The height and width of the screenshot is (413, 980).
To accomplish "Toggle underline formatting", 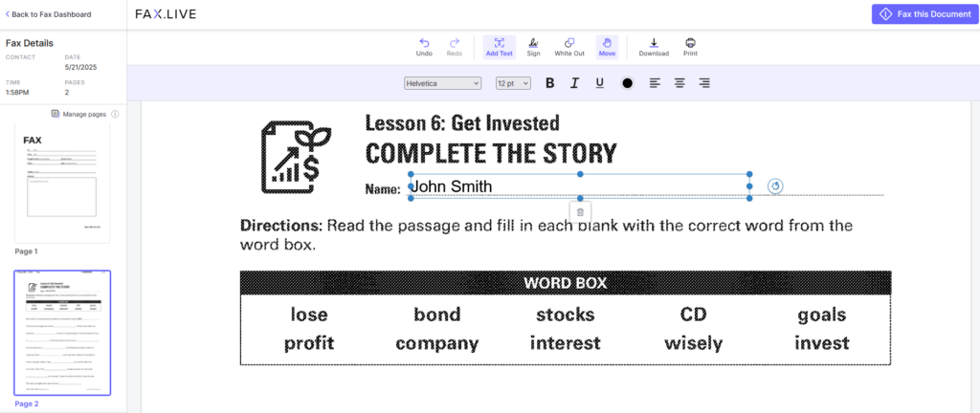I will pos(600,83).
